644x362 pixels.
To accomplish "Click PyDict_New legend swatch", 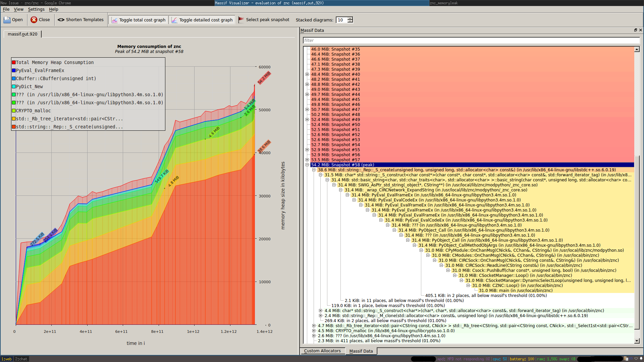I will (14, 86).
